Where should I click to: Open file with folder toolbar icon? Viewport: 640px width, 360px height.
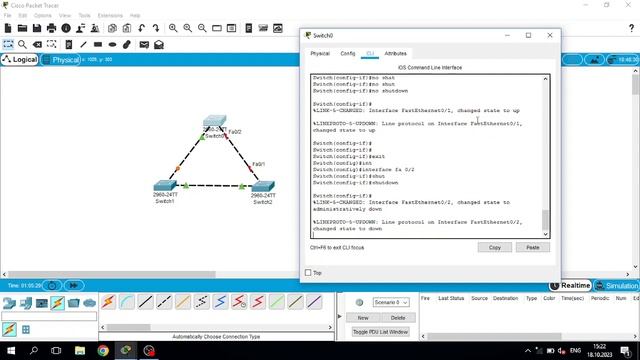tap(22, 28)
